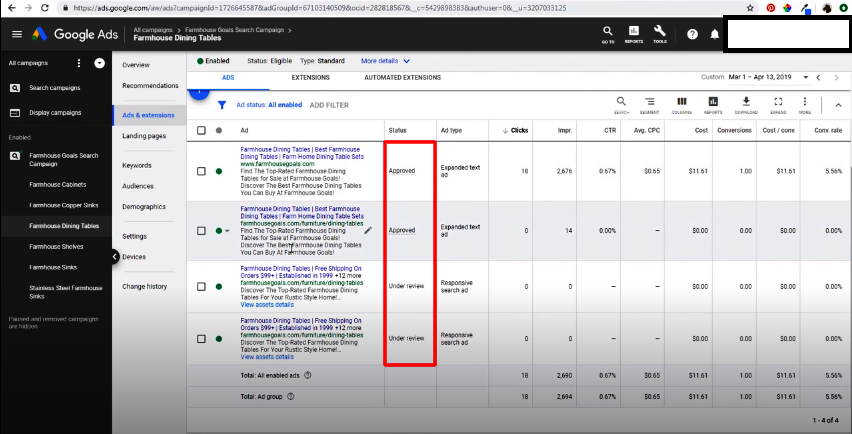Click Ad status: All enabled filter

tap(269, 105)
